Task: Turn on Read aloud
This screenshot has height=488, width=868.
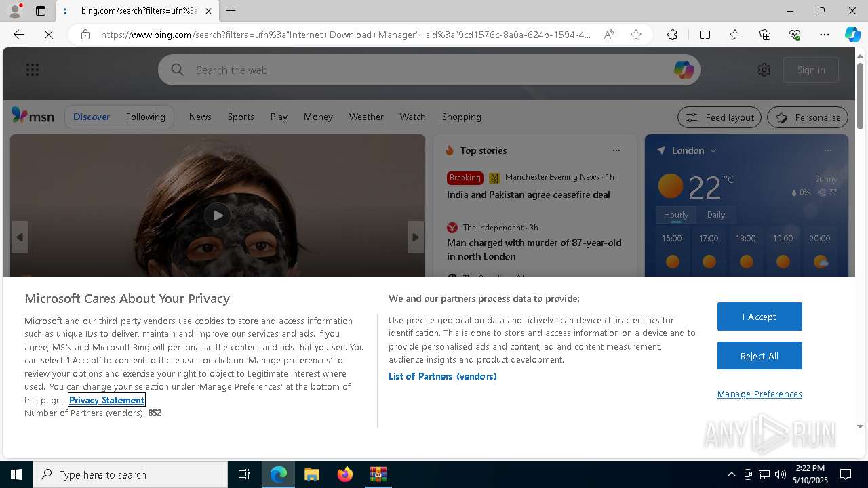Action: click(x=609, y=35)
